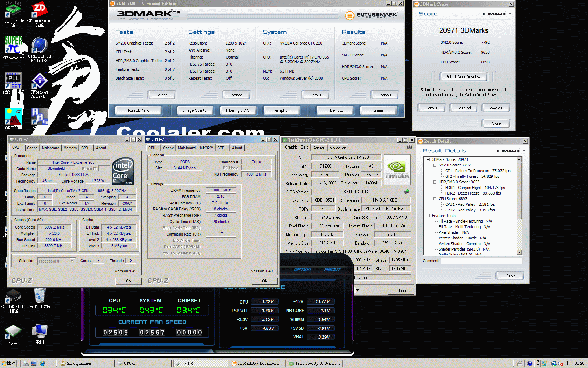Click Run 3DMark button

click(x=138, y=110)
